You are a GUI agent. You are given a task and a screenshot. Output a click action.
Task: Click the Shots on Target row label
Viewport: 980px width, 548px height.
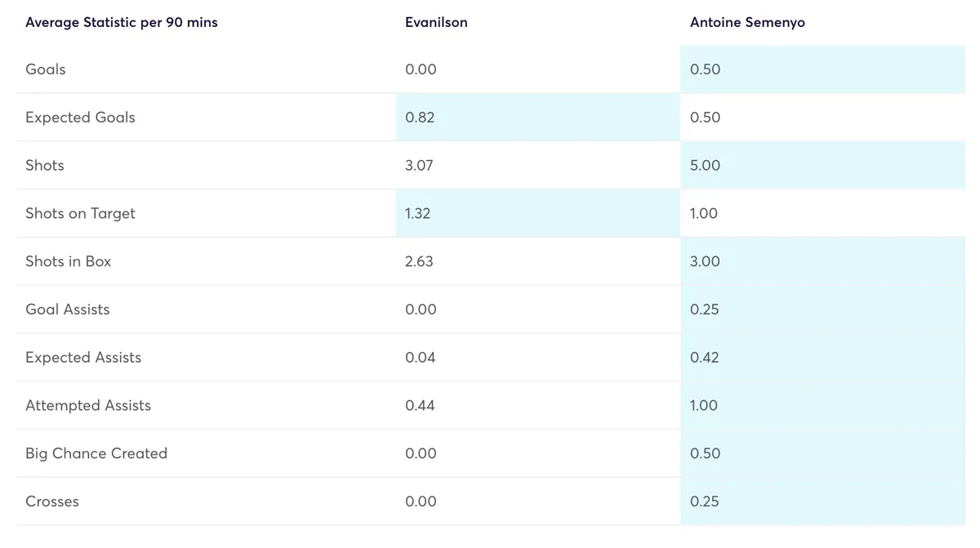(80, 213)
